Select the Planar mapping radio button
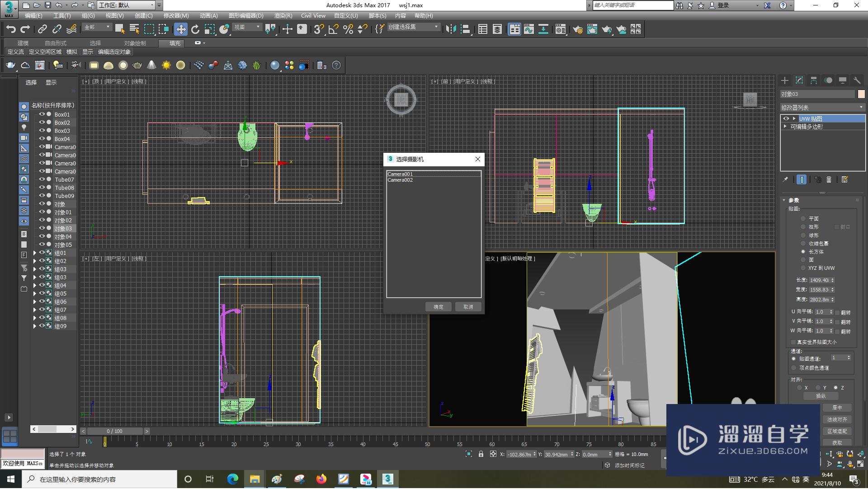The image size is (868, 489). tap(803, 219)
